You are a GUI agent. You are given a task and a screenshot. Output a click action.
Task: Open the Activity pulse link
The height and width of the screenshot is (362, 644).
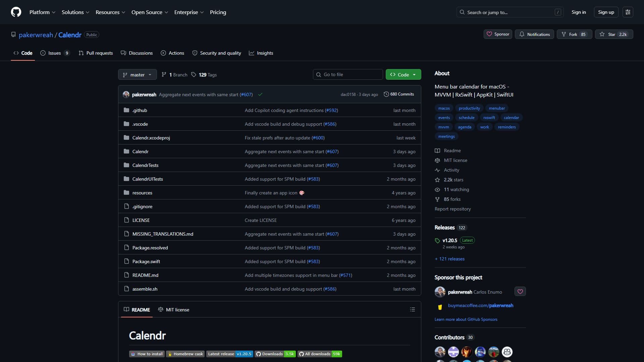pos(447,170)
